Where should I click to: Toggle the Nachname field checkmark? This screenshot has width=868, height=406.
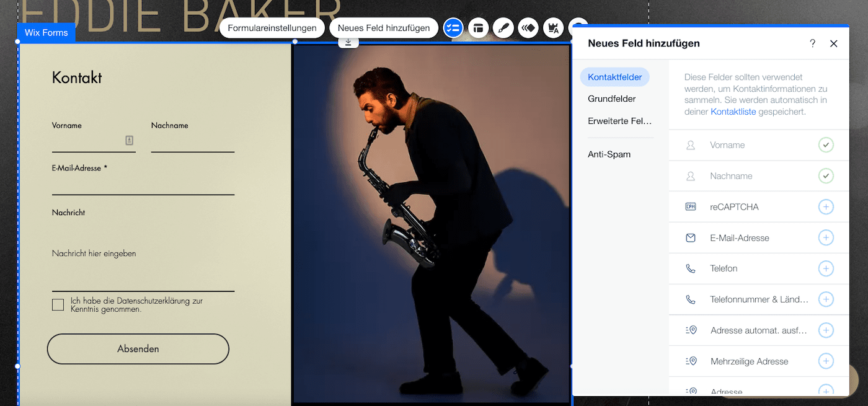(x=826, y=176)
